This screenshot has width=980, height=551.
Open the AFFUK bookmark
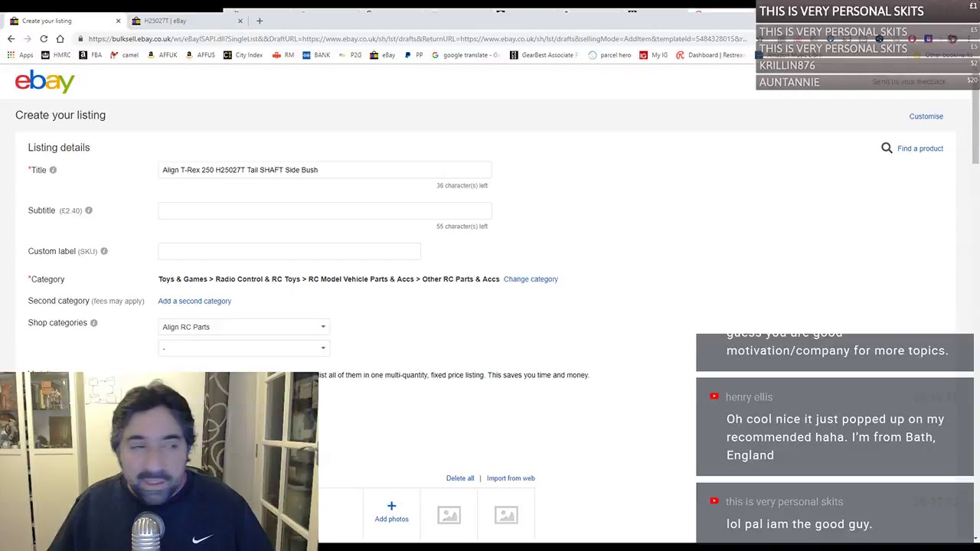(x=162, y=55)
